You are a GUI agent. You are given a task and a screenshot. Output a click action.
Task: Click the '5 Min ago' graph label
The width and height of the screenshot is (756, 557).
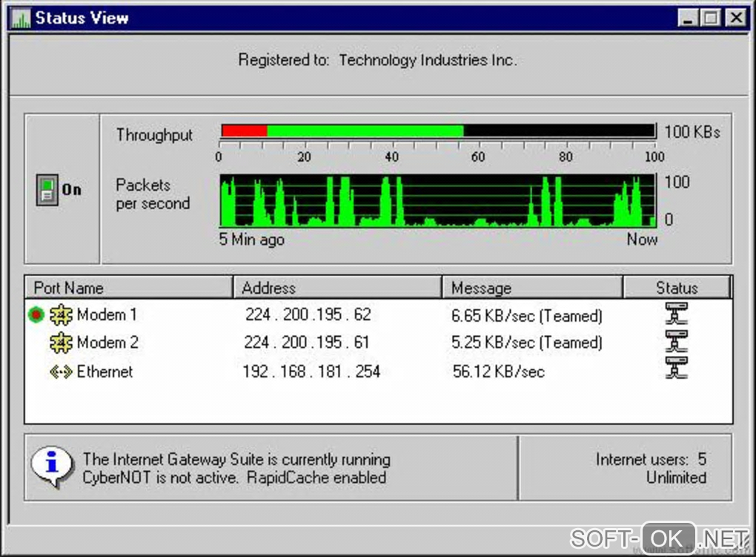point(252,240)
